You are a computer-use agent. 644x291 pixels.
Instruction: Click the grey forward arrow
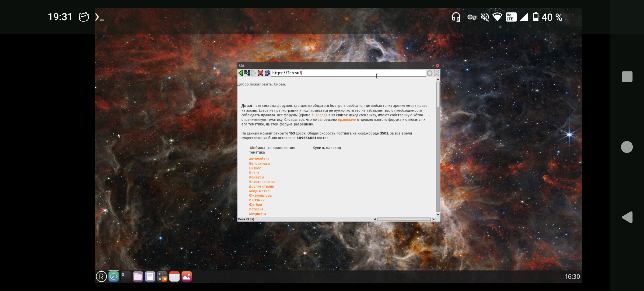tap(254, 73)
